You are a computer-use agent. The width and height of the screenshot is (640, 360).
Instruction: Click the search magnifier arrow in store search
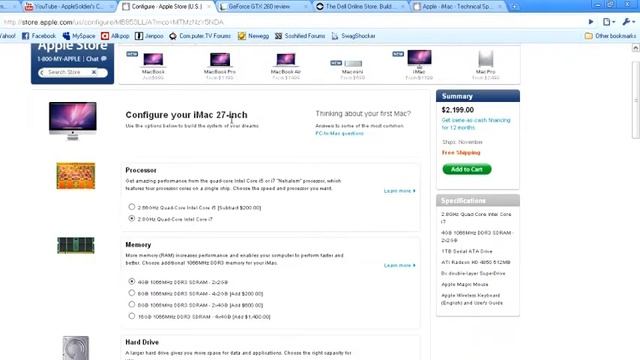[42, 72]
